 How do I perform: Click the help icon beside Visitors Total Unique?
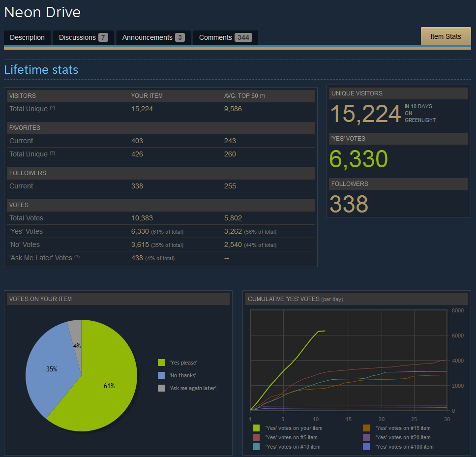(53, 108)
